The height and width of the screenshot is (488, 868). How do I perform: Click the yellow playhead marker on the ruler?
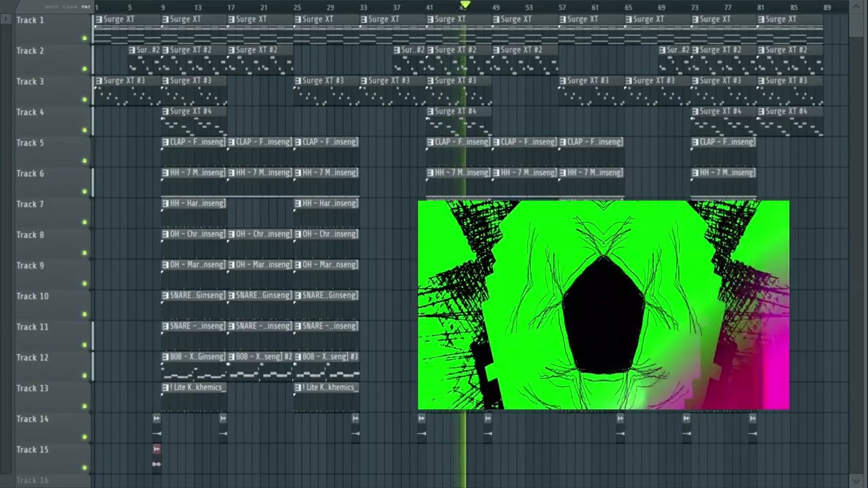click(465, 5)
